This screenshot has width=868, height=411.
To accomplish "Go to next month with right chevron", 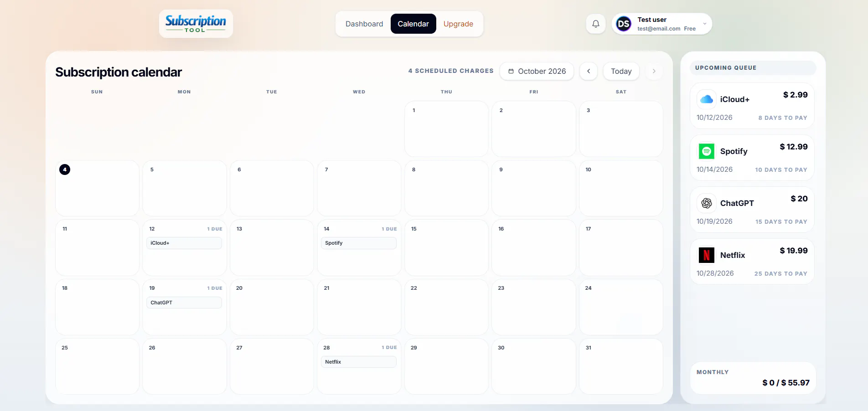I will click(654, 71).
